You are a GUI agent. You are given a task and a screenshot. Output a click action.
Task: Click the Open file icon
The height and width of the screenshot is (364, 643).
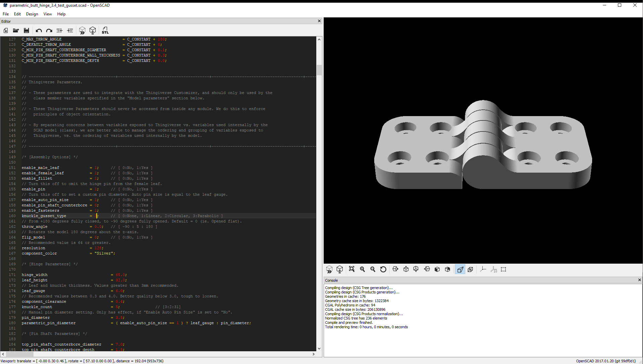[x=16, y=30]
